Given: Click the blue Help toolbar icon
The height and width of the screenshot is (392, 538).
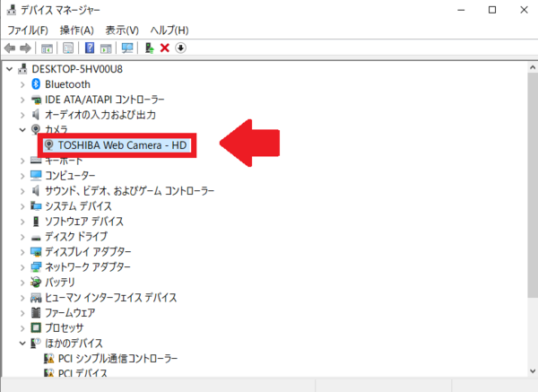Looking at the screenshot, I should pyautogui.click(x=90, y=48).
